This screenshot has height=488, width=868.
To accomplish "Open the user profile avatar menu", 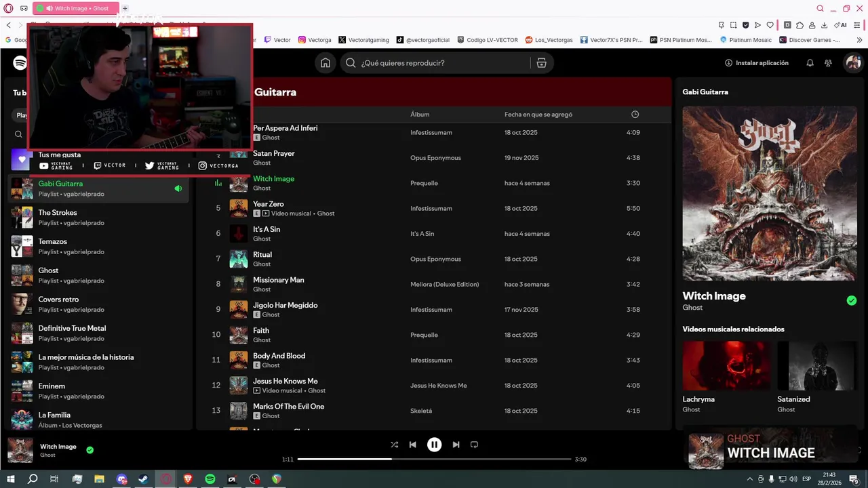I will 853,63.
